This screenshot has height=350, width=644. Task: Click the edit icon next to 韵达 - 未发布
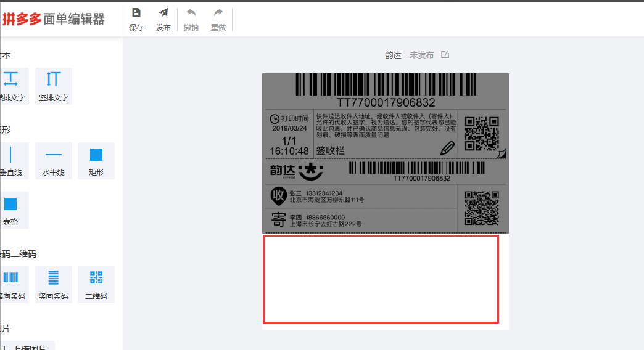445,55
